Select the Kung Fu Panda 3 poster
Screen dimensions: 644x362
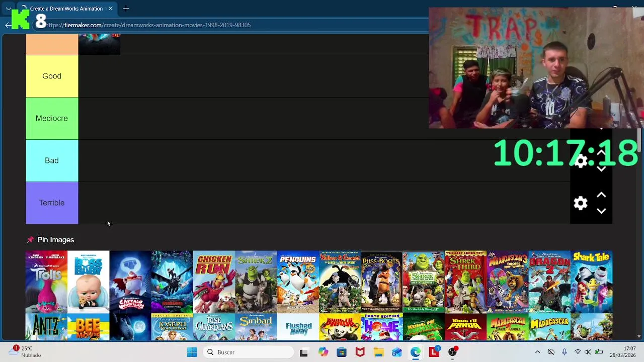click(424, 327)
